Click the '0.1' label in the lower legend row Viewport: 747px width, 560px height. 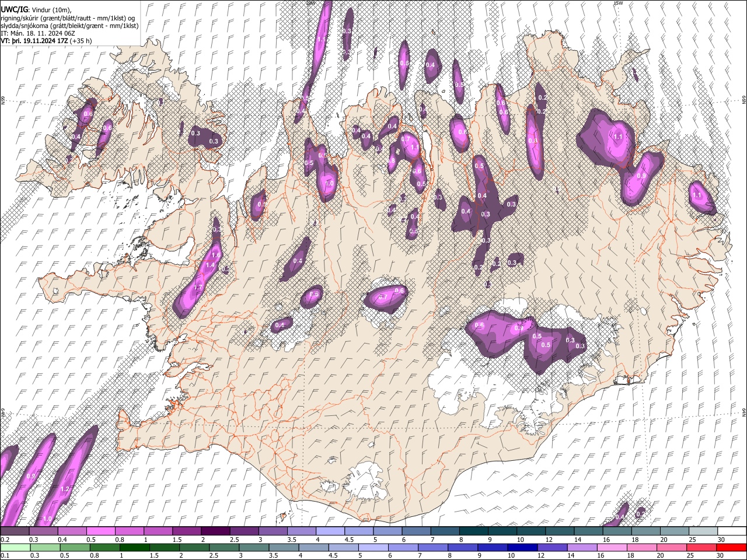(x=5, y=556)
